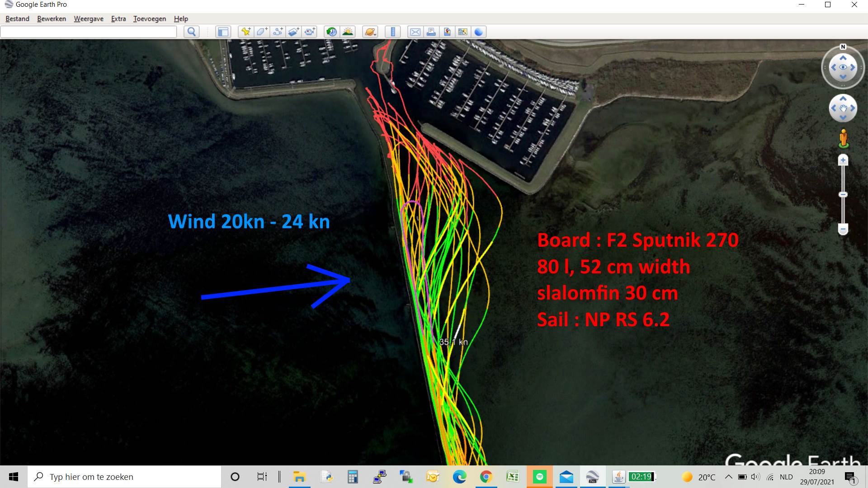Open the ruler measuring tool
Image resolution: width=868 pixels, height=488 pixels.
pyautogui.click(x=392, y=32)
